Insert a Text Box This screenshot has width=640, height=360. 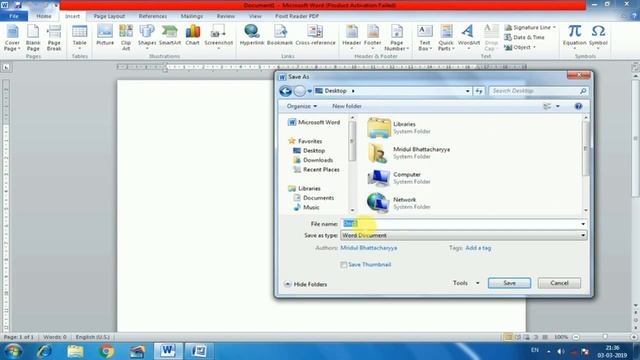(x=424, y=38)
